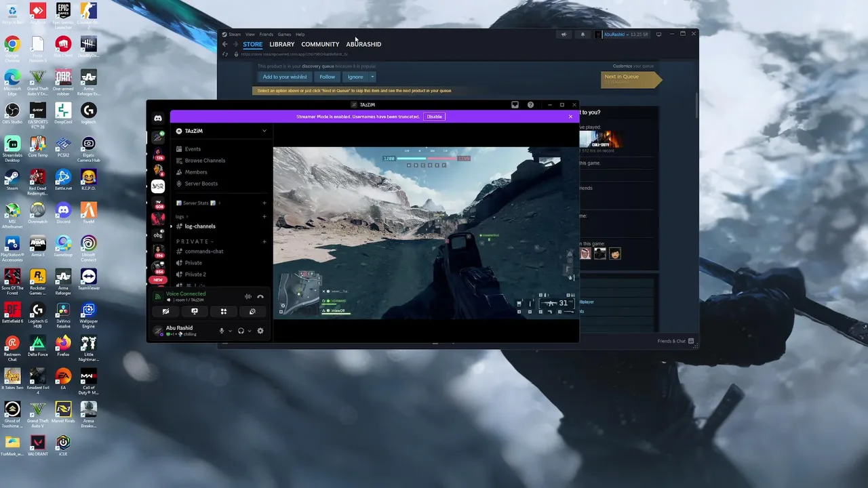Click Next in Queue in Steam

coord(631,79)
